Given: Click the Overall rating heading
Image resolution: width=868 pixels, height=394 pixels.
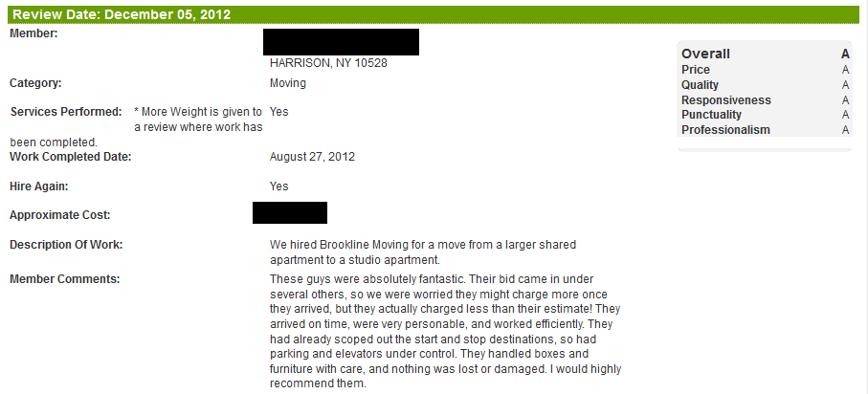Looking at the screenshot, I should pyautogui.click(x=706, y=54).
